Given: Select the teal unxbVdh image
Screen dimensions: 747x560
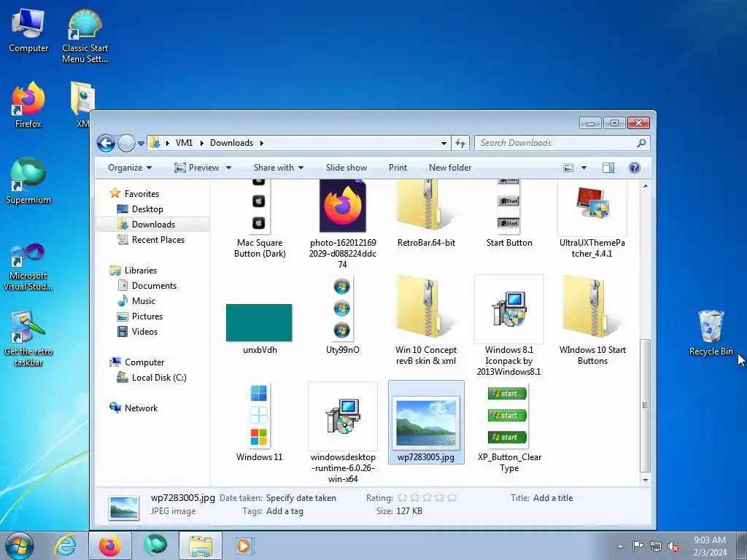Looking at the screenshot, I should tap(260, 329).
